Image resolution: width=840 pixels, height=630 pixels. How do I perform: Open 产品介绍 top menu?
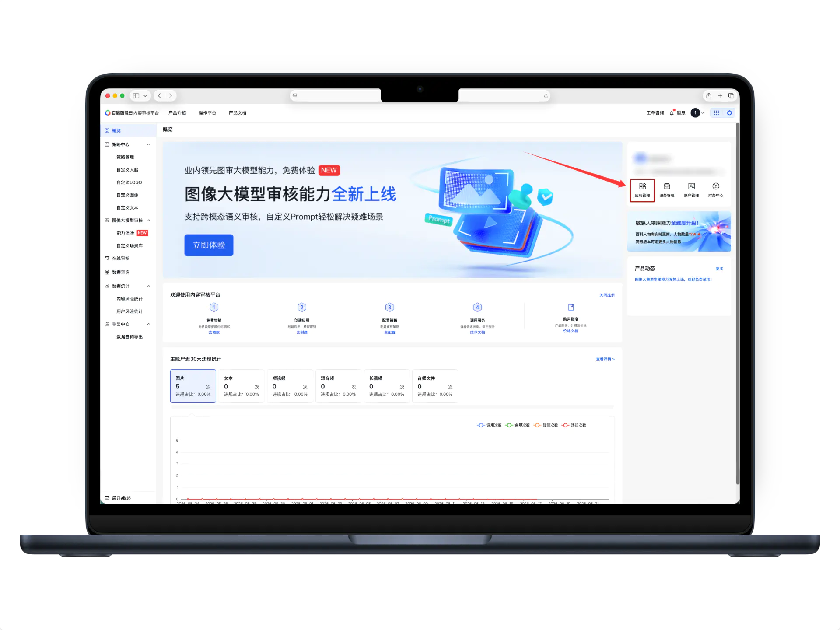coord(177,113)
